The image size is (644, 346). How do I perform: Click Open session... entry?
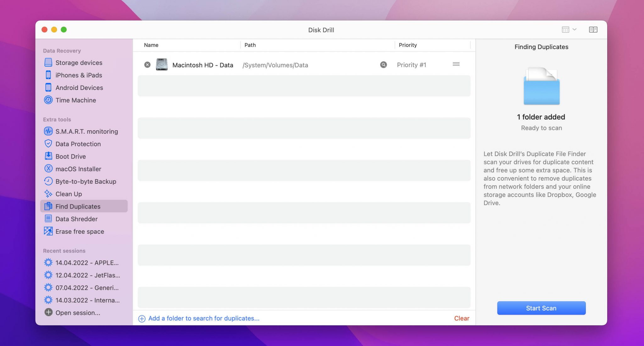78,313
